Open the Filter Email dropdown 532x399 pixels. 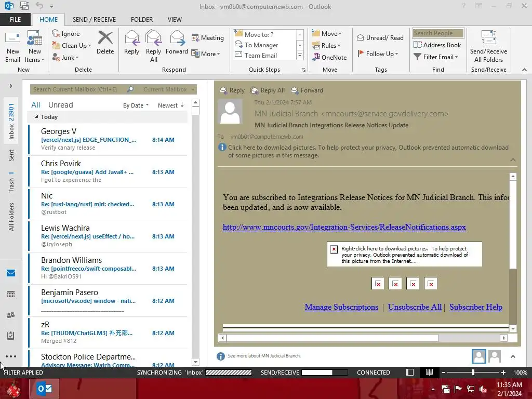point(436,57)
